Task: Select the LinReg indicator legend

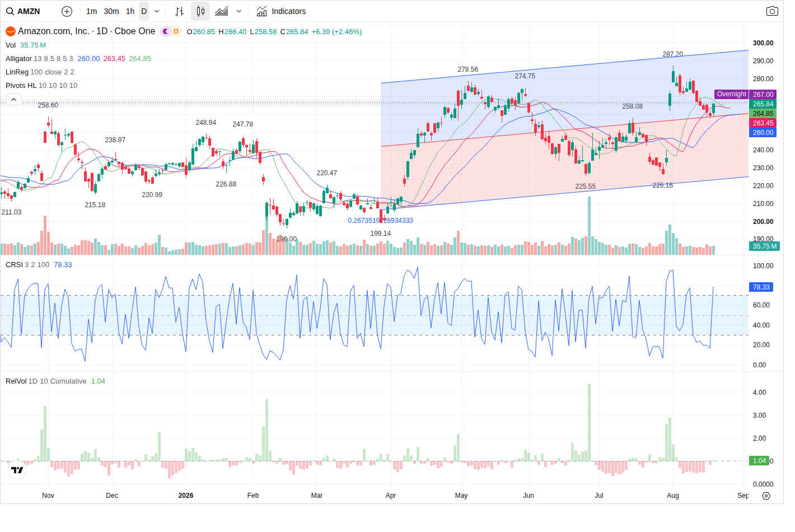Action: 17,72
